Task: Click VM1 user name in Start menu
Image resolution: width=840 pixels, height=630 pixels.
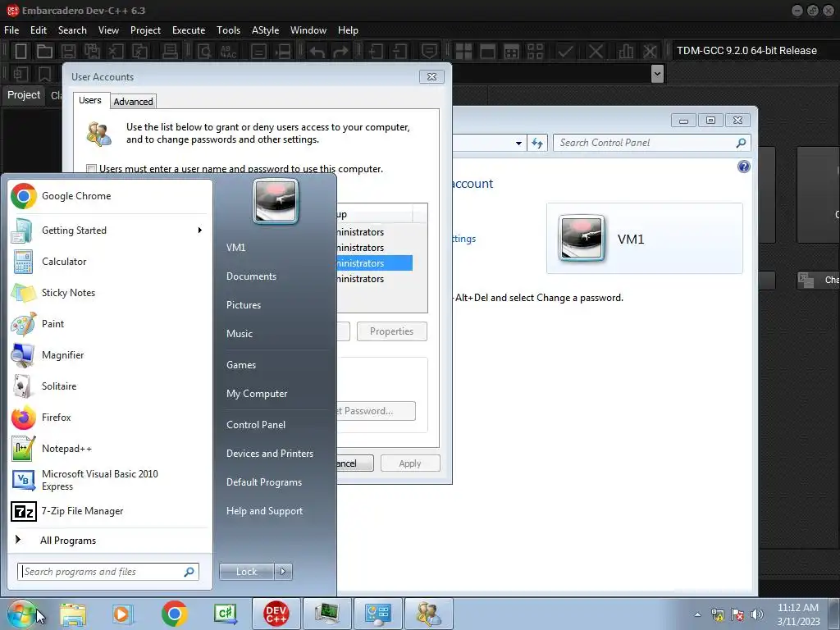Action: (235, 248)
